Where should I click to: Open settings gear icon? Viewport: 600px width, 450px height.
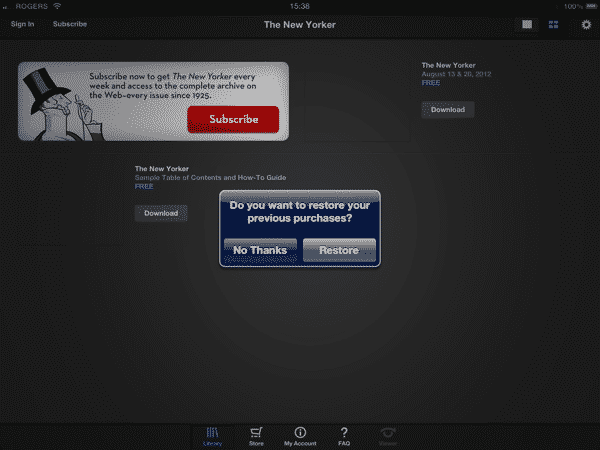click(x=586, y=24)
